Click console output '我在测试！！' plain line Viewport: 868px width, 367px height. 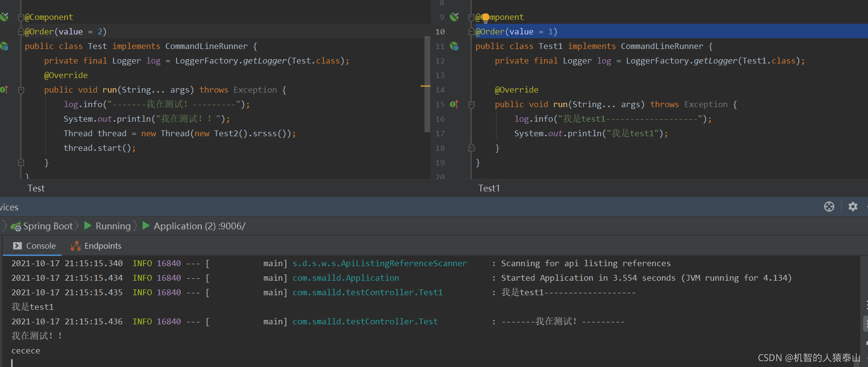tap(37, 336)
